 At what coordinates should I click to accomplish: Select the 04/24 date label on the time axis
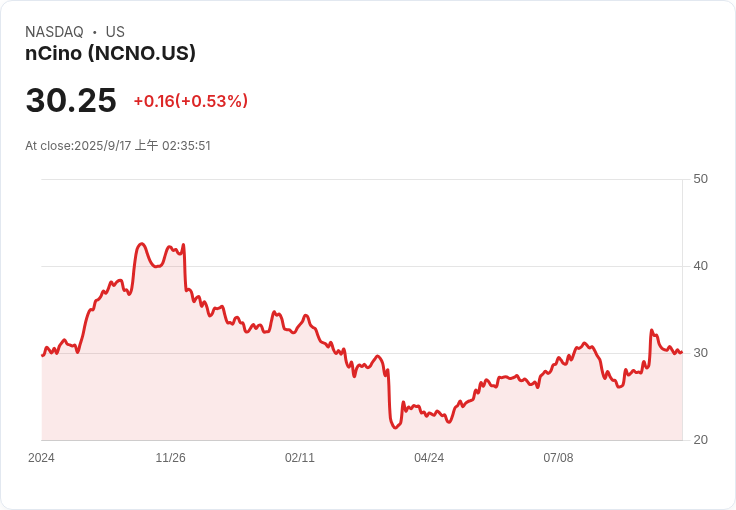click(x=429, y=458)
